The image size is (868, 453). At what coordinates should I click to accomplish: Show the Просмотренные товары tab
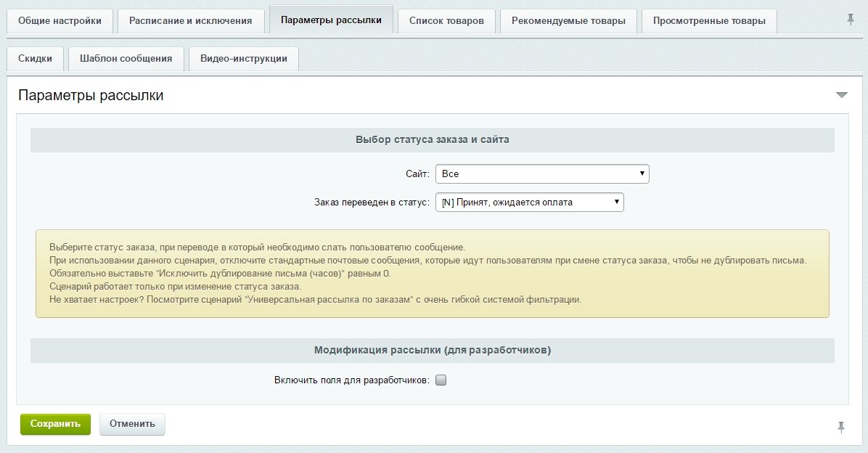click(x=709, y=20)
